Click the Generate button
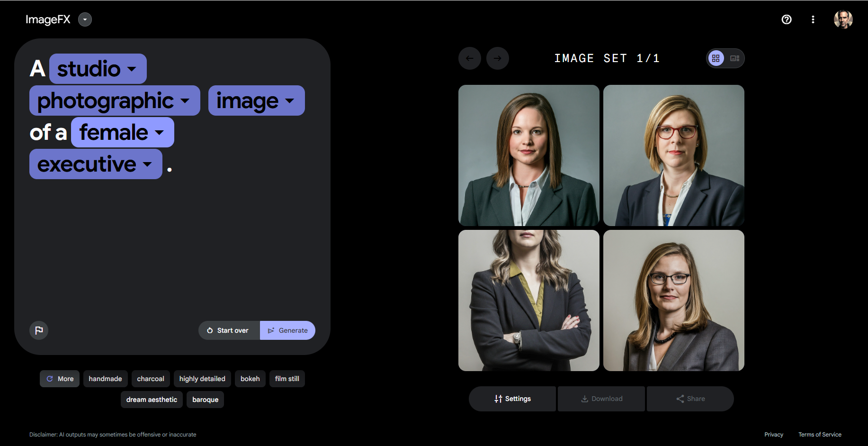 [x=287, y=330]
